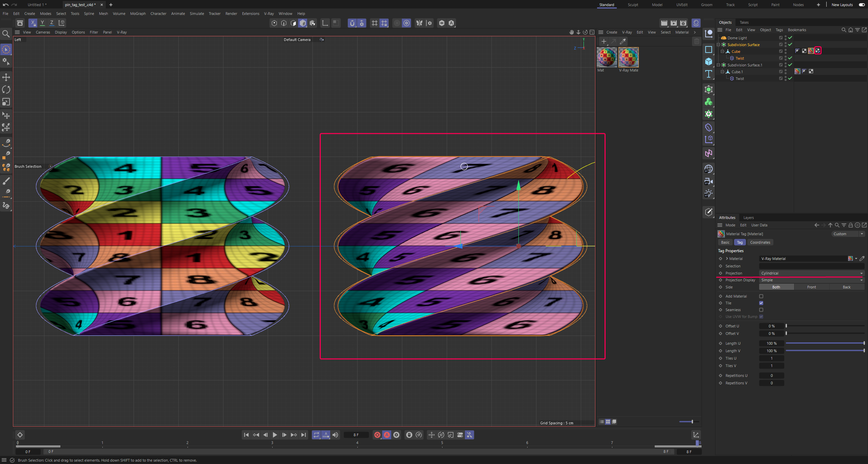Viewport: 868px width, 464px height.
Task: Open the snap settings gear icon
Action: (362, 23)
